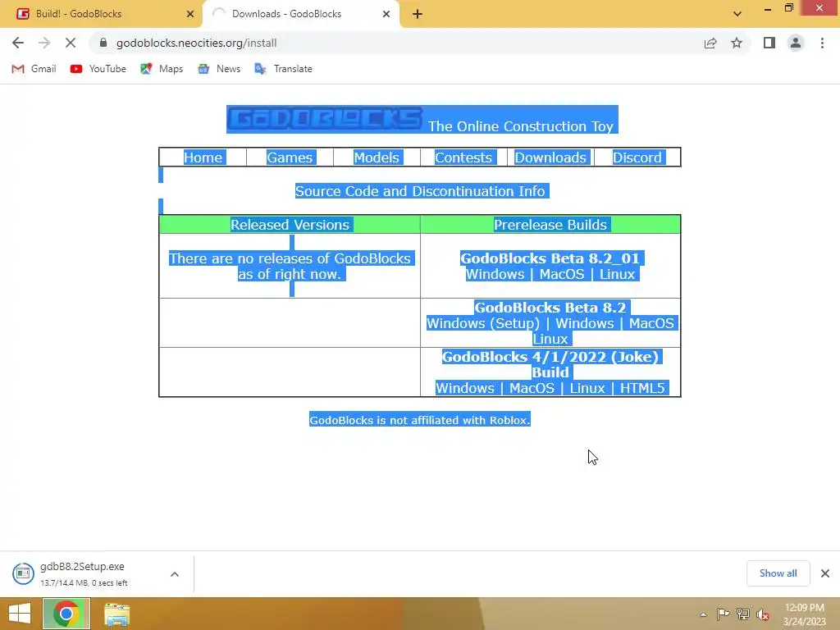Go back to the previous page

[x=18, y=43]
